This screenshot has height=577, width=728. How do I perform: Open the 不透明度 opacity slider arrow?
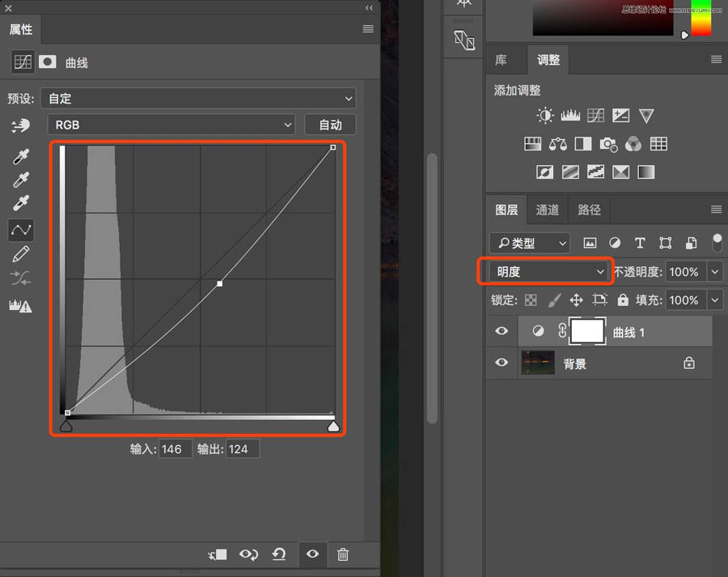pos(715,272)
